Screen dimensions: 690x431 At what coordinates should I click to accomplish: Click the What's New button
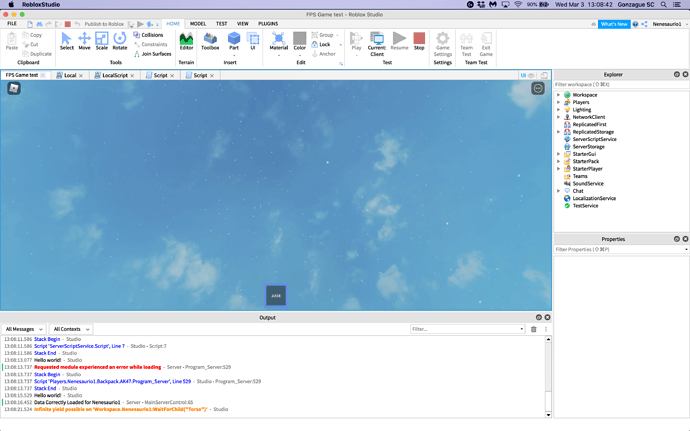[614, 24]
